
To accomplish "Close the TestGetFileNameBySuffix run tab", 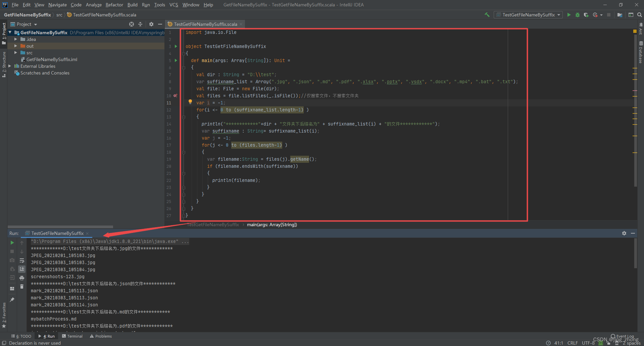I will 87,234.
